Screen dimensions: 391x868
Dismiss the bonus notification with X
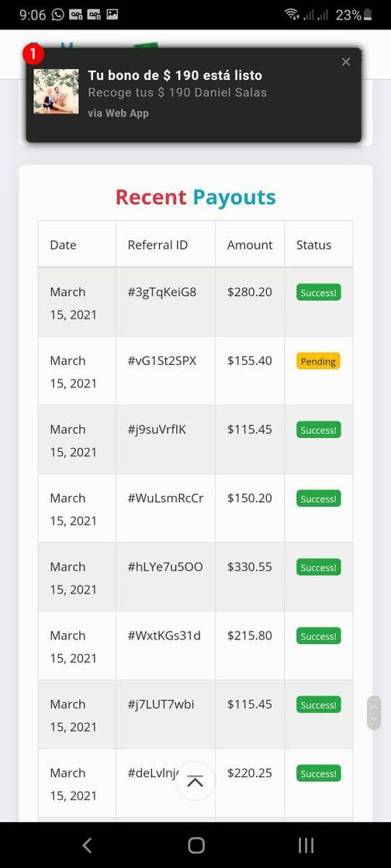[346, 62]
